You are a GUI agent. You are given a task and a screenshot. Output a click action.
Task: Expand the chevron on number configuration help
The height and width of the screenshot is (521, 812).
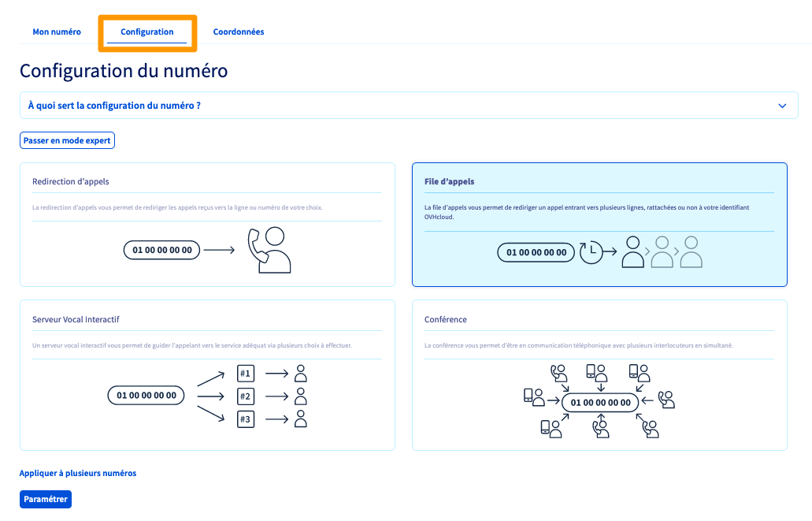[782, 106]
